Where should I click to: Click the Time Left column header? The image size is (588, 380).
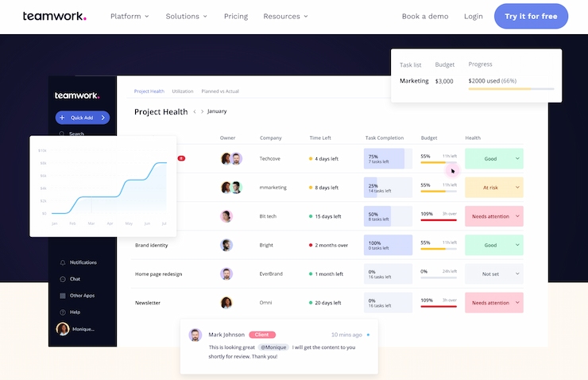pyautogui.click(x=320, y=138)
